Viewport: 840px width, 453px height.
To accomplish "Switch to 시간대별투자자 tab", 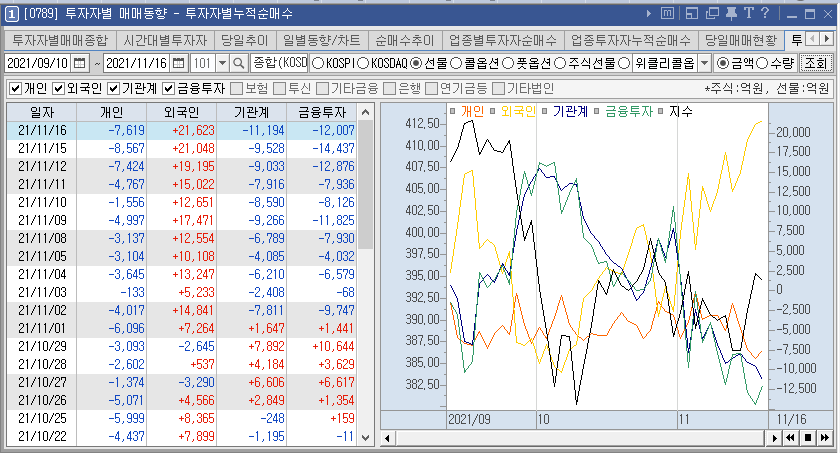I will [x=165, y=40].
